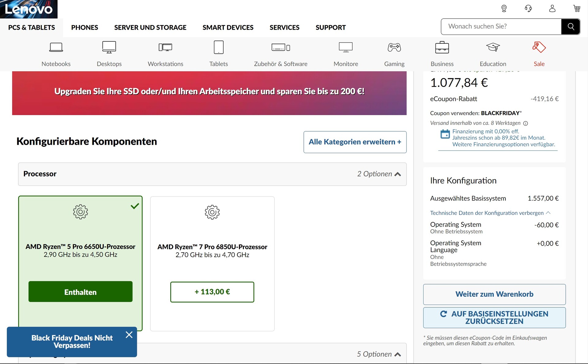The width and height of the screenshot is (588, 364).
Task: Open the Notebooks category icon
Action: click(x=56, y=47)
